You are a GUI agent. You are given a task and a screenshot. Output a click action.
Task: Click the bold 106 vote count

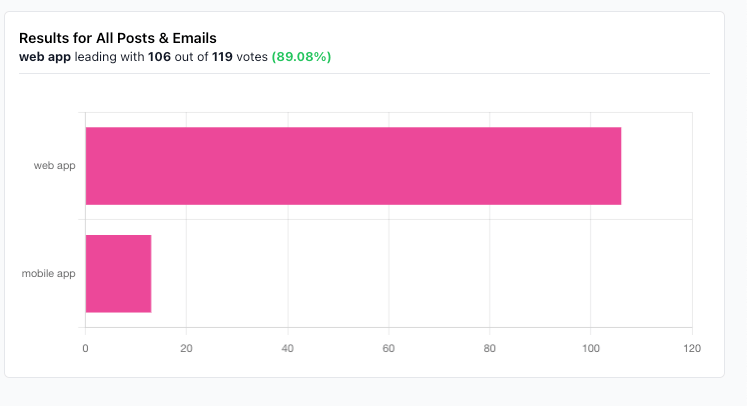[159, 57]
